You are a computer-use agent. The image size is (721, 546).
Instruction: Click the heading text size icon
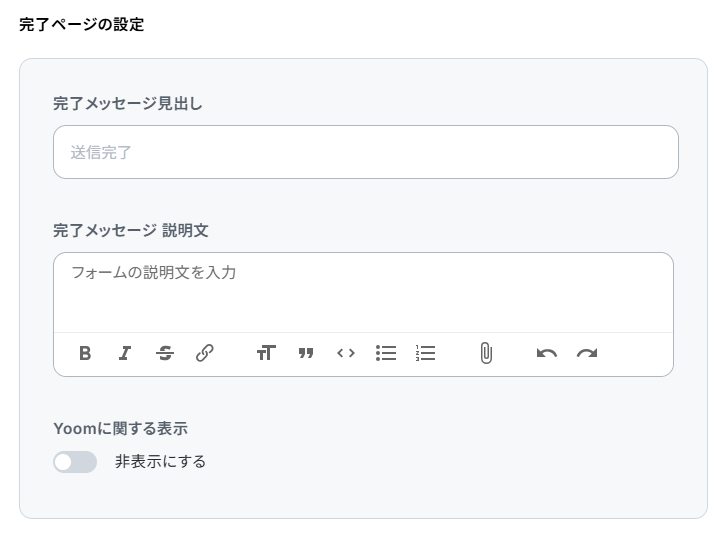(265, 353)
